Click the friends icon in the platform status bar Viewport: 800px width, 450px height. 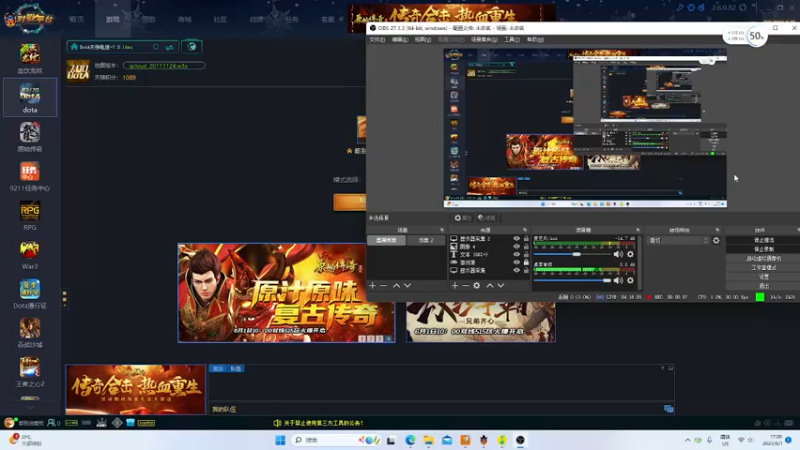[51, 423]
